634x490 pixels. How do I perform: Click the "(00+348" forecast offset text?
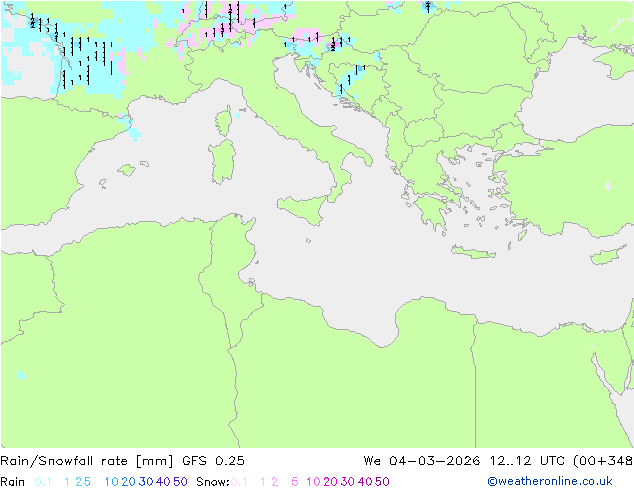pos(603,460)
